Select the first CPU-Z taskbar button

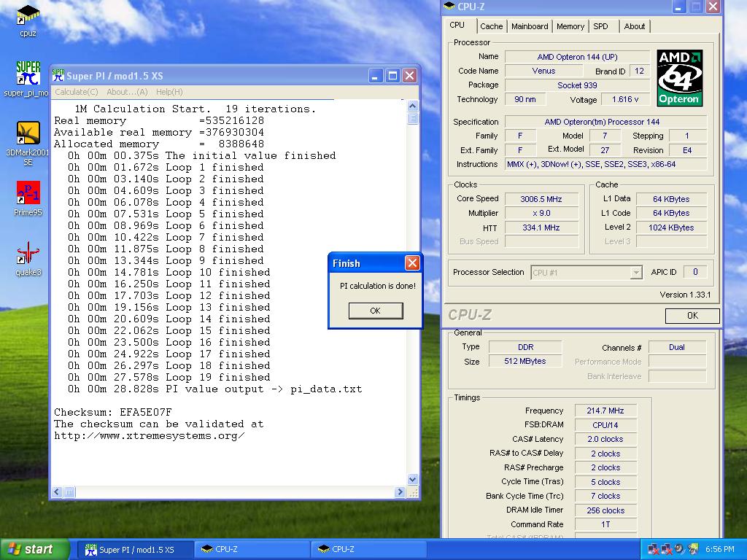252,550
